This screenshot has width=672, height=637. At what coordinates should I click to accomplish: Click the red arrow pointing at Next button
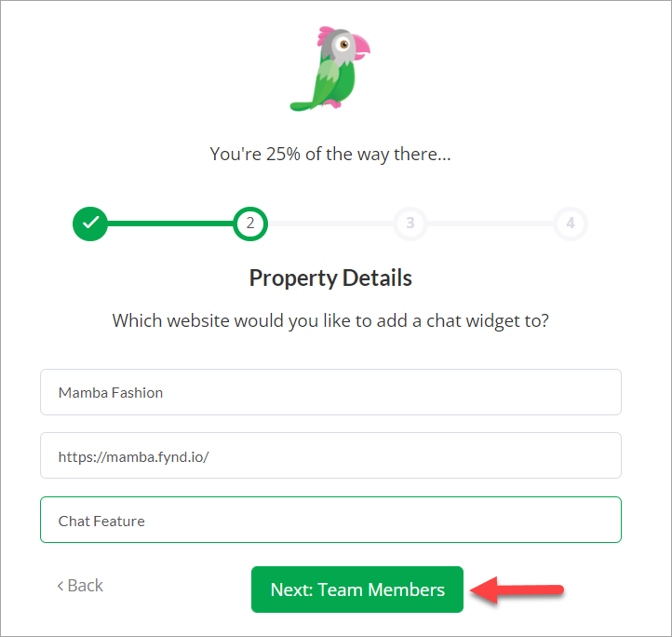coord(517,590)
